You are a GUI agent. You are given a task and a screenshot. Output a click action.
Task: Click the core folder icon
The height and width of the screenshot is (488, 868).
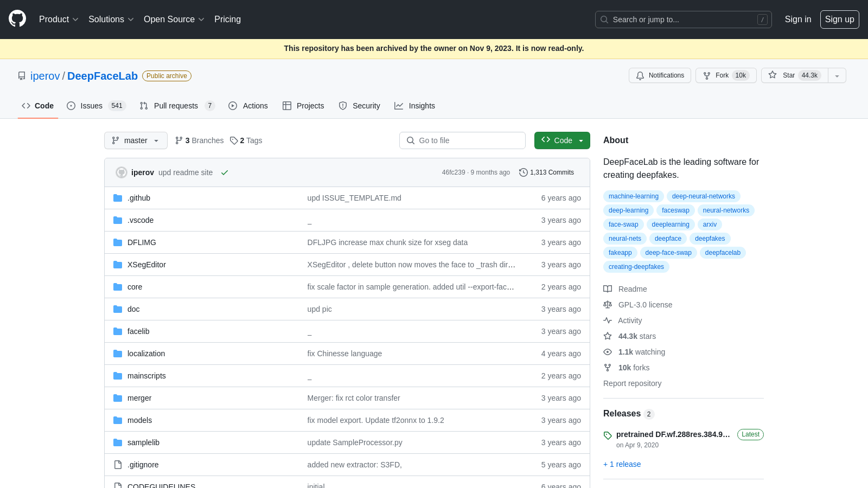[x=118, y=287]
